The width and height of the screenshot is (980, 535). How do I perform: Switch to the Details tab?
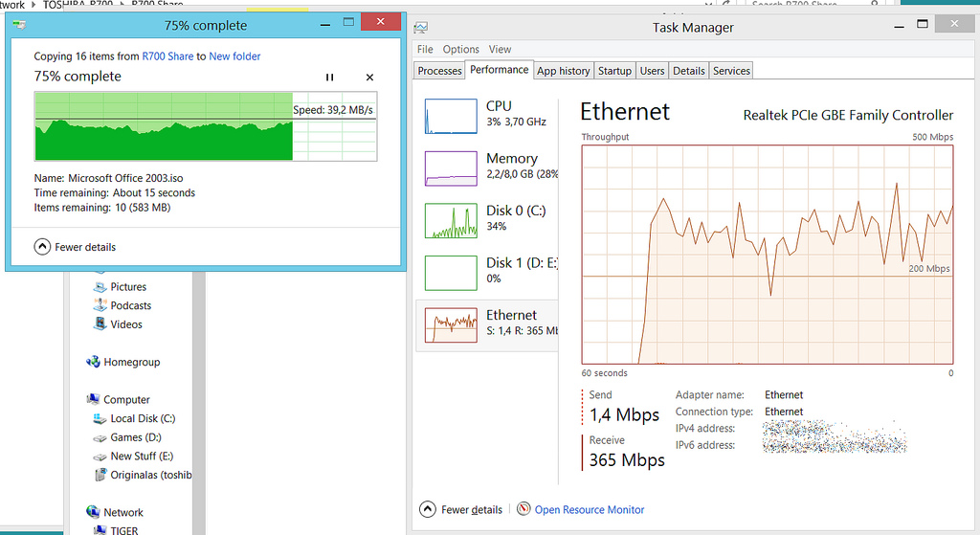coord(689,71)
